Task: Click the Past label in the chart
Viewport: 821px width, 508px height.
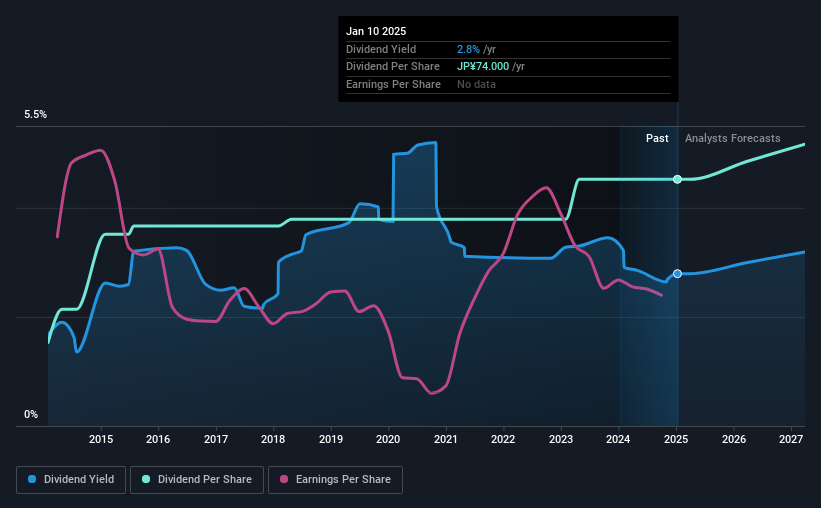Action: (x=657, y=138)
